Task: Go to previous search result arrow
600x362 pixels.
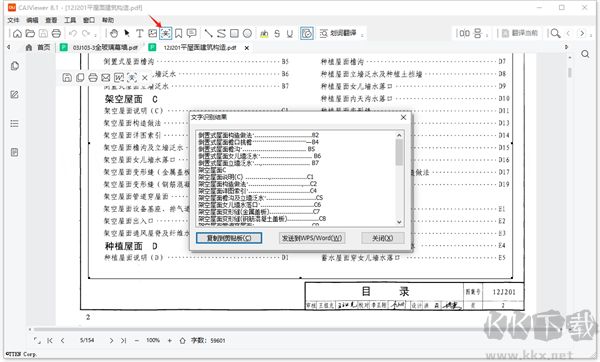Action: (568, 34)
